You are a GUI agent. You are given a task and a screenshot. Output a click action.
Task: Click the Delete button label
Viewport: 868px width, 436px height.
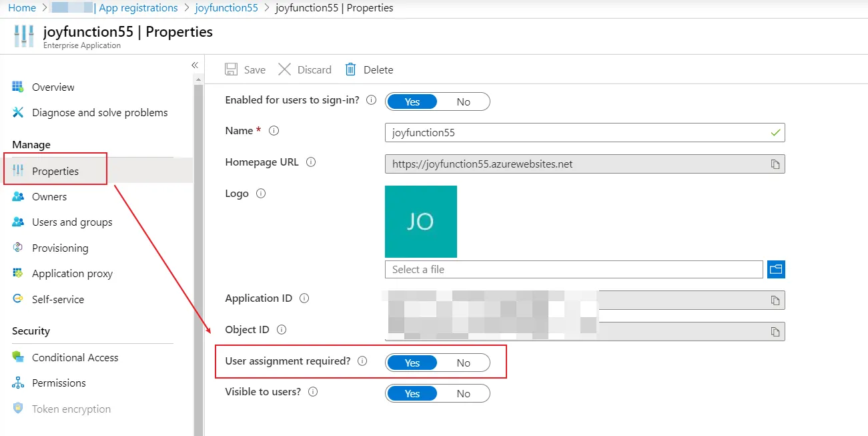coord(378,69)
